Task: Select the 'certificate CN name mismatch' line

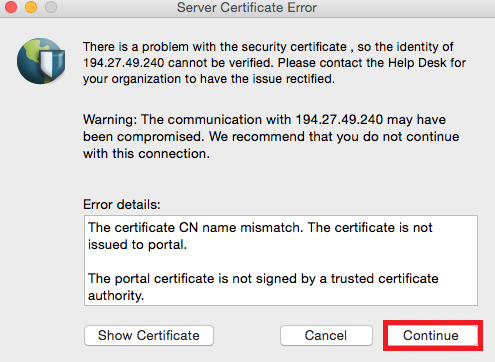Action: [260, 227]
